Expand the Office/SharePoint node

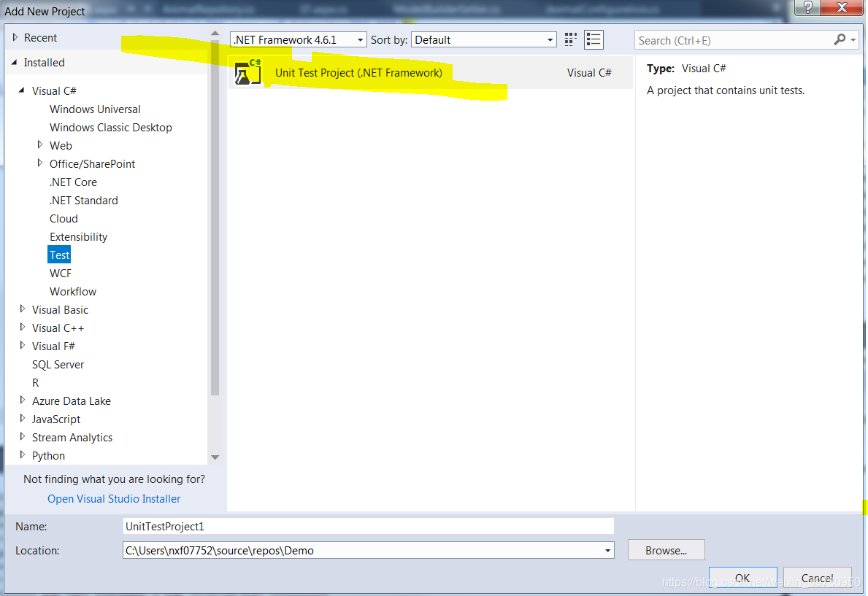point(40,163)
